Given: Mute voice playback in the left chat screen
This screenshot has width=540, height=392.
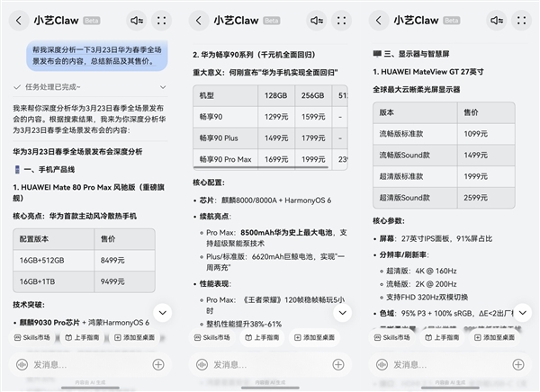Looking at the screenshot, I should 137,20.
